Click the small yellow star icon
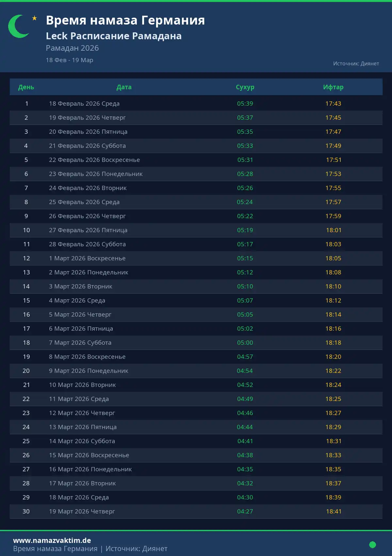The width and height of the screenshot is (392, 556). 34,18
